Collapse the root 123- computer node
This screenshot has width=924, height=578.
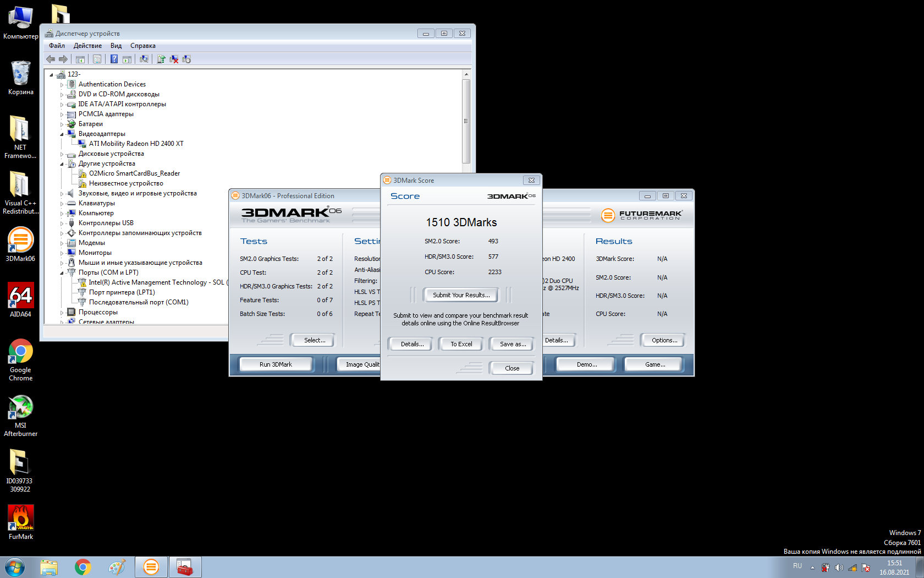point(51,75)
